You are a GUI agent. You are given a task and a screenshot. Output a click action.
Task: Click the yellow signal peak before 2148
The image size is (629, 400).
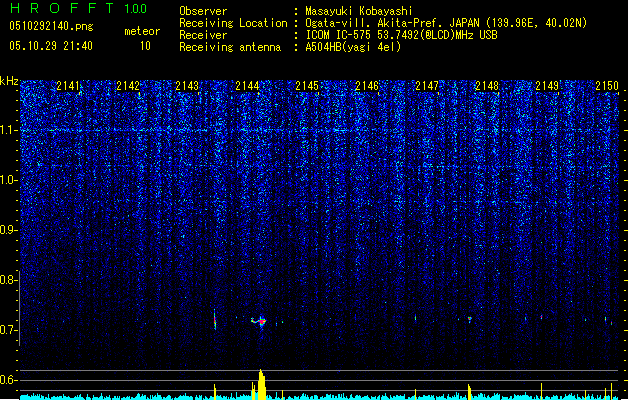469,392
